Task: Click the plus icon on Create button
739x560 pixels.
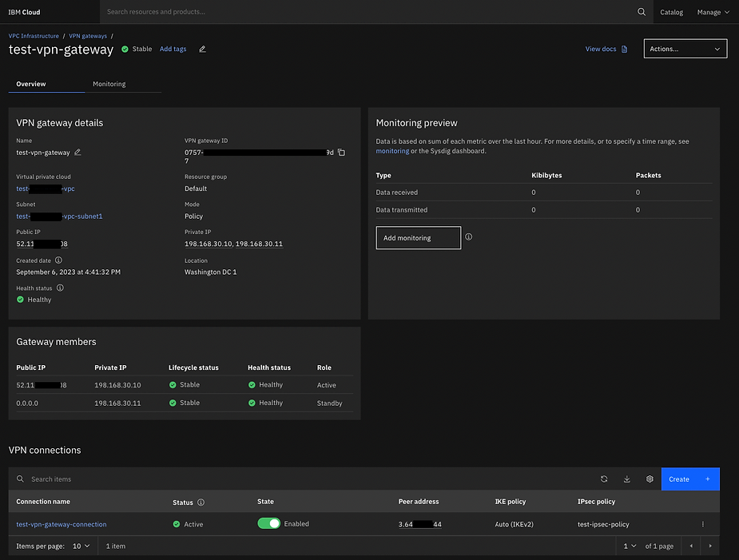Action: [707, 479]
